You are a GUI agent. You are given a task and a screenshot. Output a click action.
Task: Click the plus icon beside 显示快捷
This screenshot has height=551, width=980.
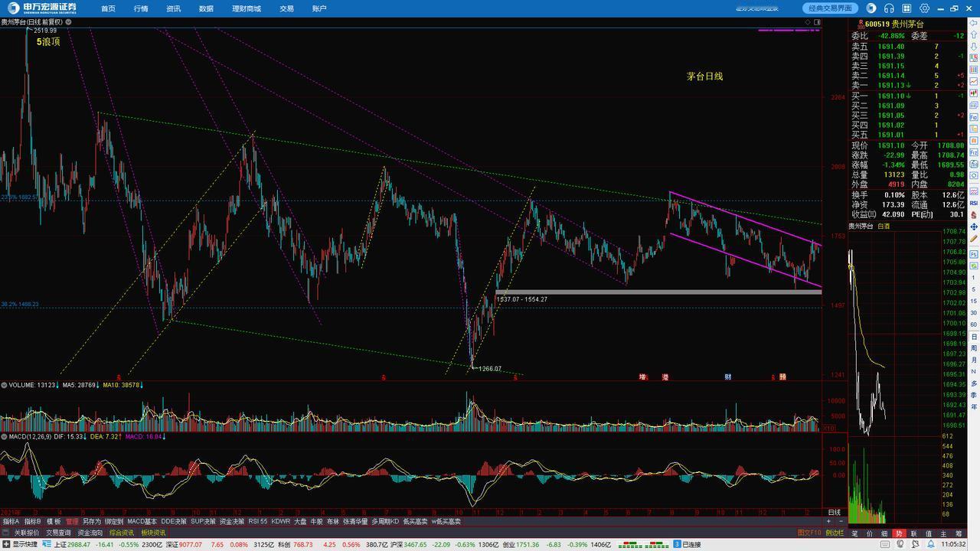pyautogui.click(x=6, y=543)
